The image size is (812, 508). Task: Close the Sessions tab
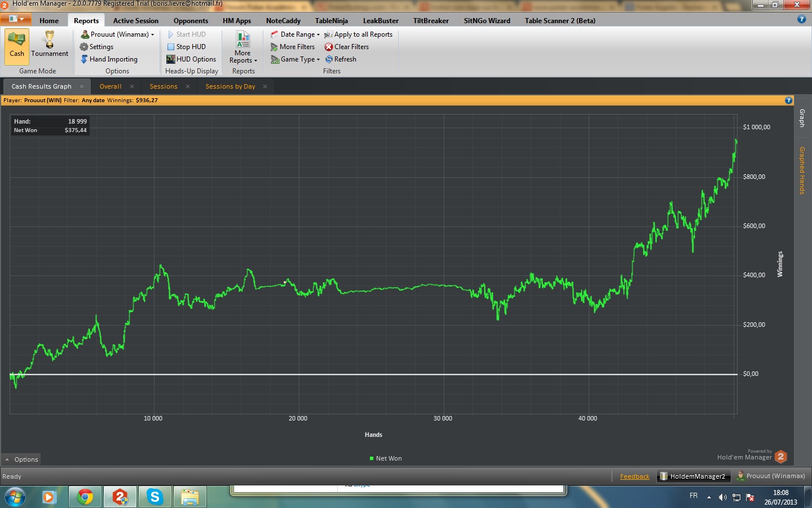pyautogui.click(x=188, y=86)
